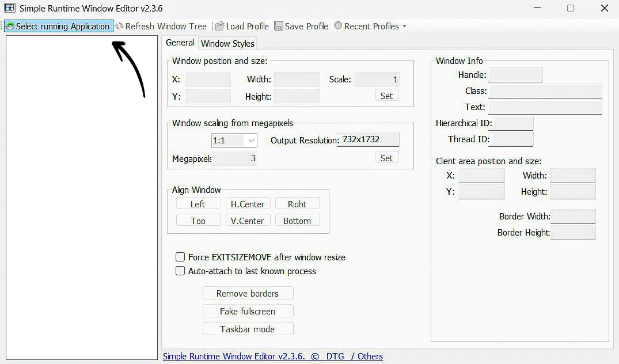The width and height of the screenshot is (619, 364).
Task: Click the client area Height field
Action: [x=573, y=192]
